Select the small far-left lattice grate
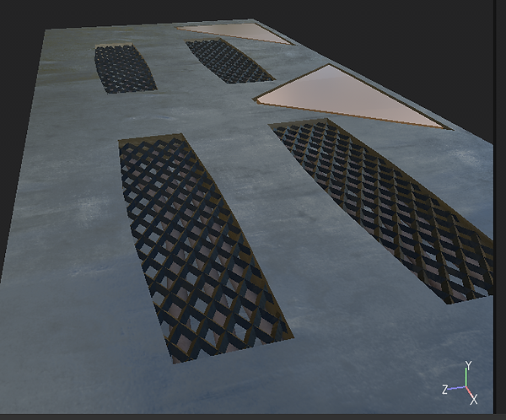The height and width of the screenshot is (420, 506). [124, 68]
